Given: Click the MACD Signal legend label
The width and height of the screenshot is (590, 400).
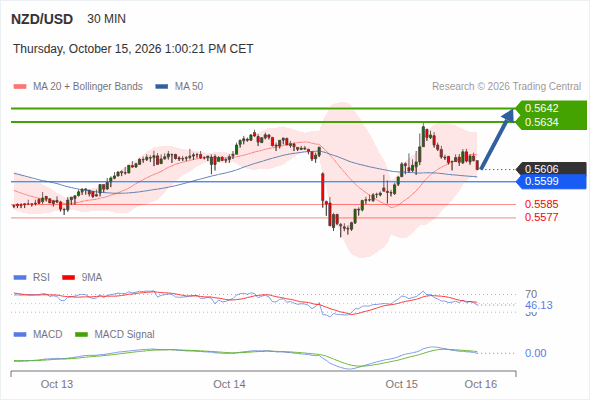Looking at the screenshot, I should click(x=125, y=335).
